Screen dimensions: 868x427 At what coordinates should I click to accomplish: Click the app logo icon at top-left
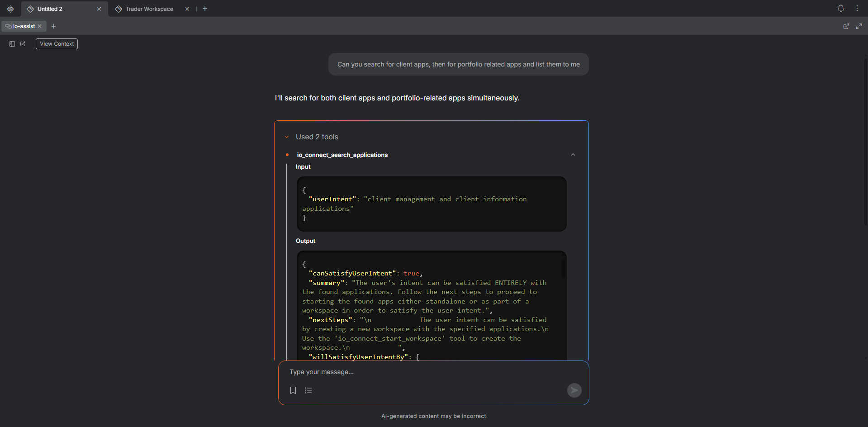coord(10,9)
